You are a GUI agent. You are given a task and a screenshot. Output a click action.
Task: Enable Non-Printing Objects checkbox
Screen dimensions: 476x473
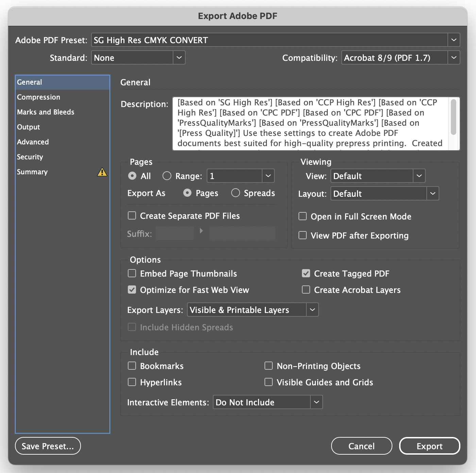pos(269,366)
